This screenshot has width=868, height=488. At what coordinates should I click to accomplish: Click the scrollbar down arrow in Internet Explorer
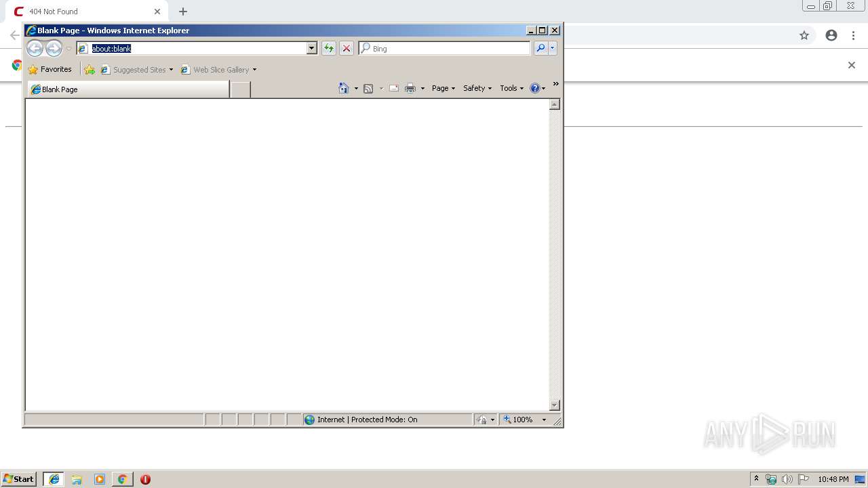coord(554,405)
